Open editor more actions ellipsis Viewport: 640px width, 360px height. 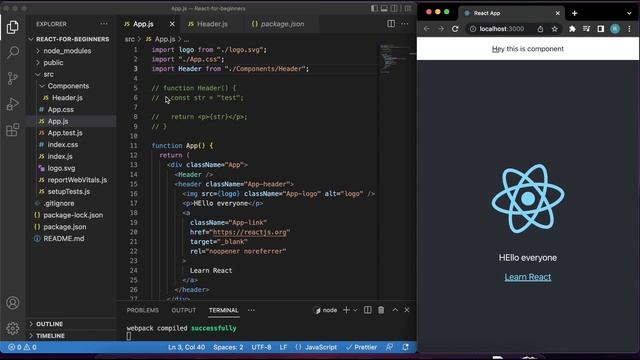click(404, 24)
